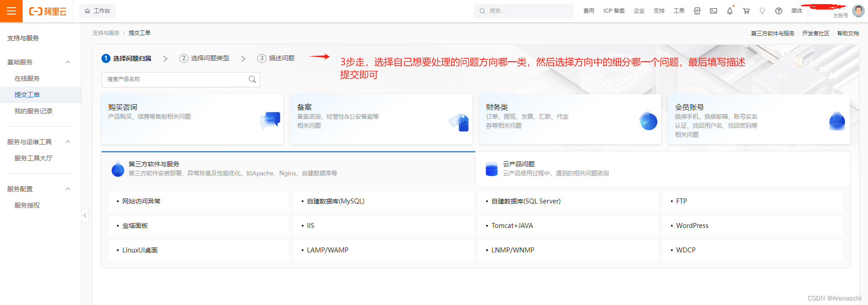Go to step 1 选择问题归属
Viewport: 868px width, 305px height.
click(127, 58)
